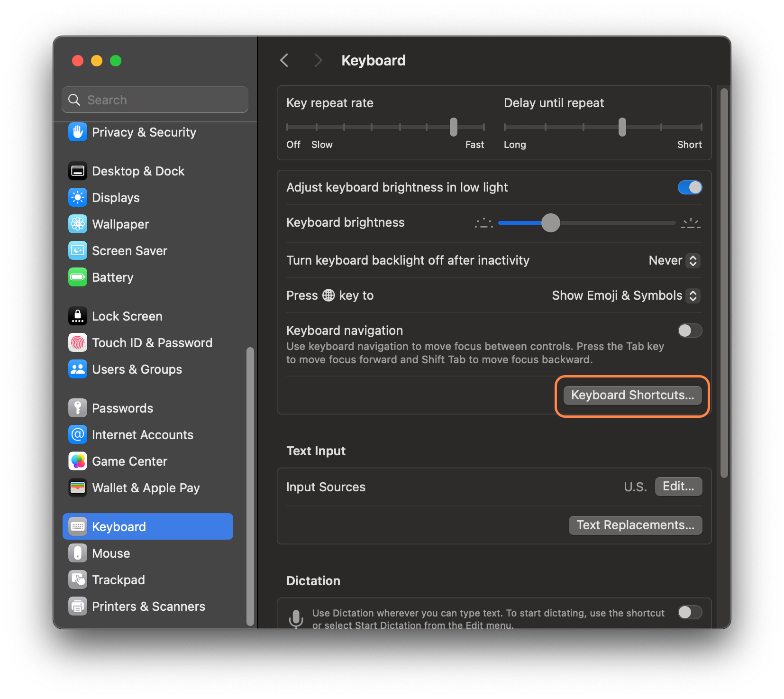Click the Privacy & Security hand icon
Image resolution: width=784 pixels, height=699 pixels.
point(78,132)
